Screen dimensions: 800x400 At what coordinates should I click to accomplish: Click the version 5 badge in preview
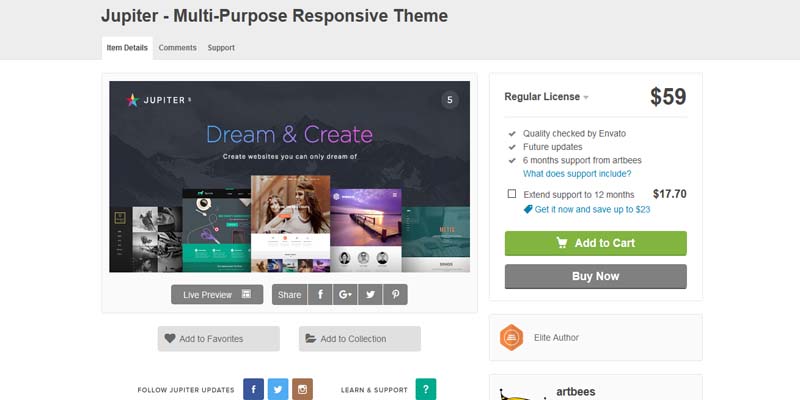449,100
